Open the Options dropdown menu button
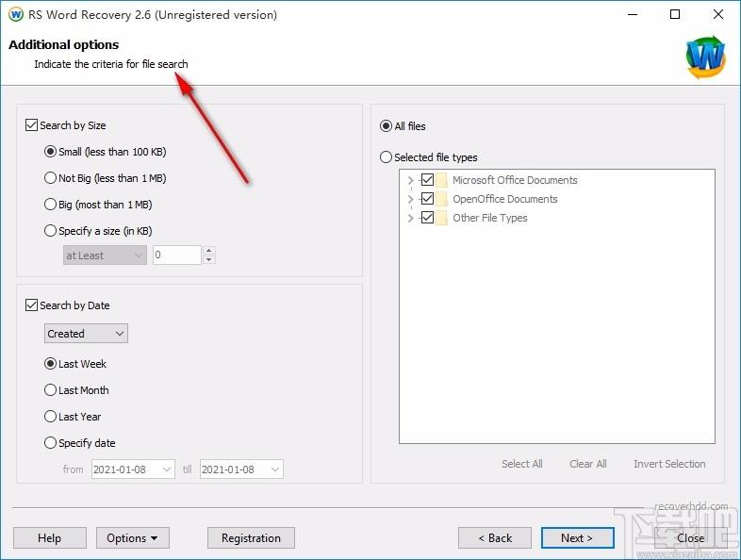 132,538
